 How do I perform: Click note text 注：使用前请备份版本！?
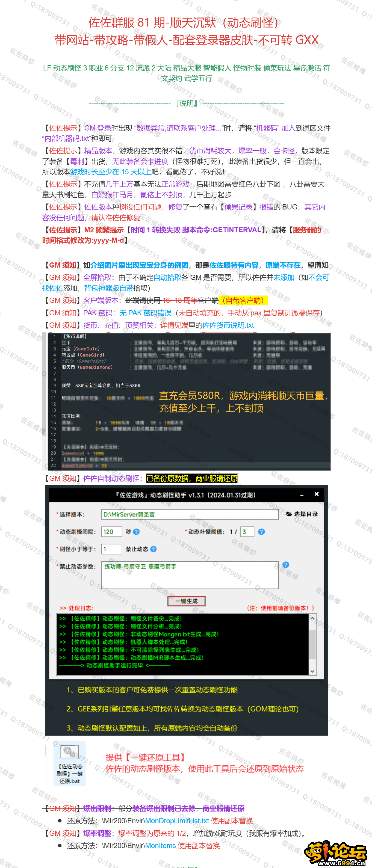point(280,608)
